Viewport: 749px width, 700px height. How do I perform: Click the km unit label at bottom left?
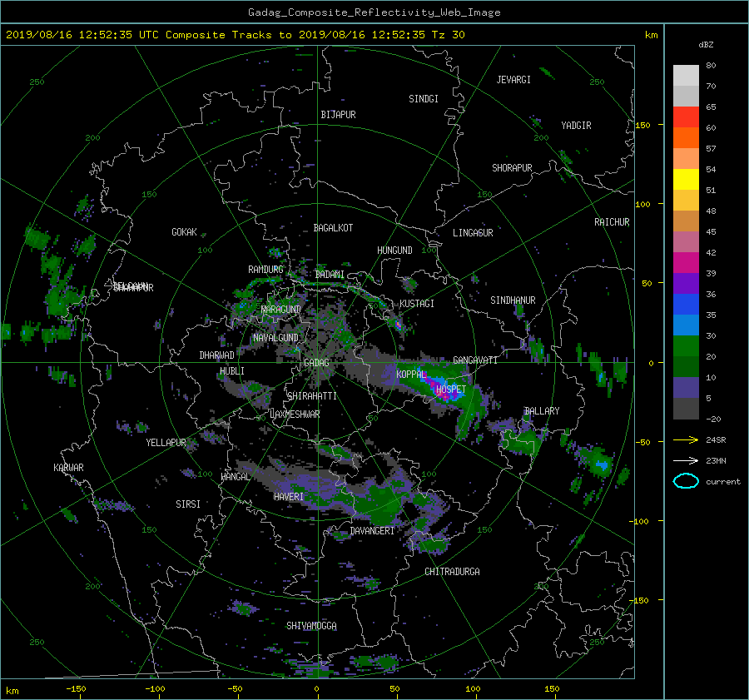coord(12,691)
